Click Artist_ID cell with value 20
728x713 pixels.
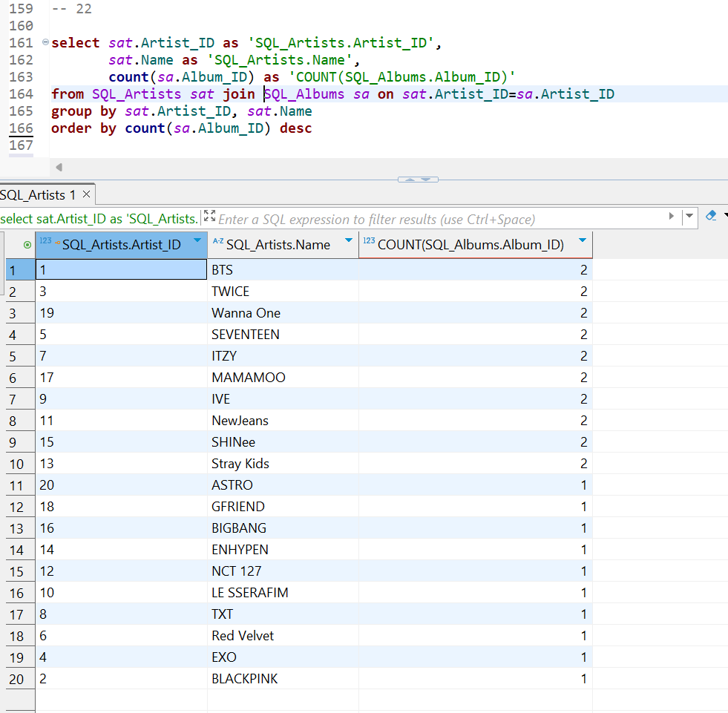pyautogui.click(x=121, y=485)
